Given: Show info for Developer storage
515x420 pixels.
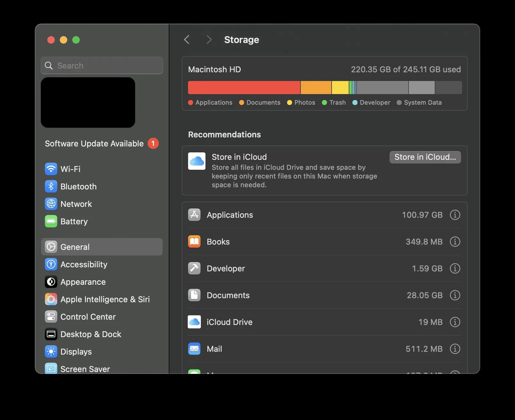Looking at the screenshot, I should click(x=455, y=268).
